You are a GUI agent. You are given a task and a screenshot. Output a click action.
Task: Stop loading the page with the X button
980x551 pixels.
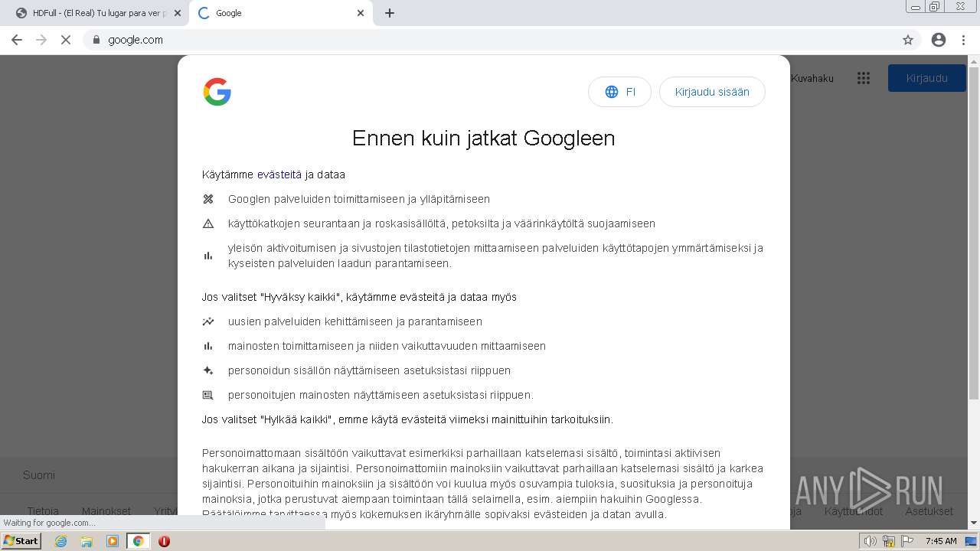66,40
